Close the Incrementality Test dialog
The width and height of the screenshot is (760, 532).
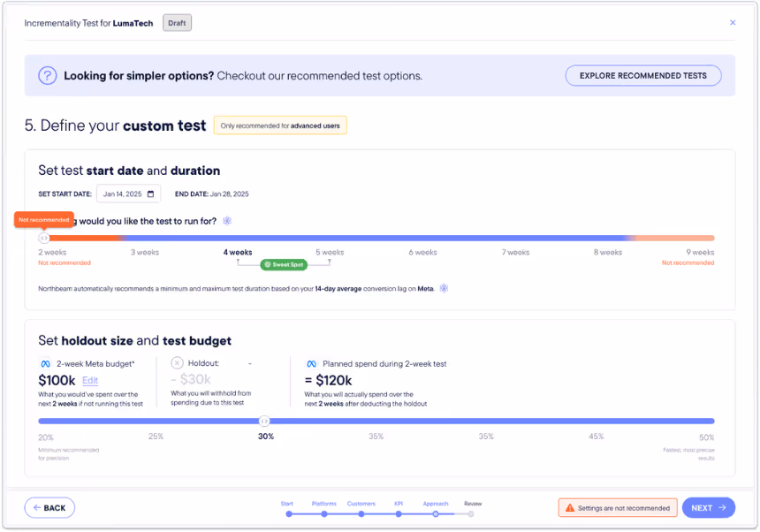733,22
